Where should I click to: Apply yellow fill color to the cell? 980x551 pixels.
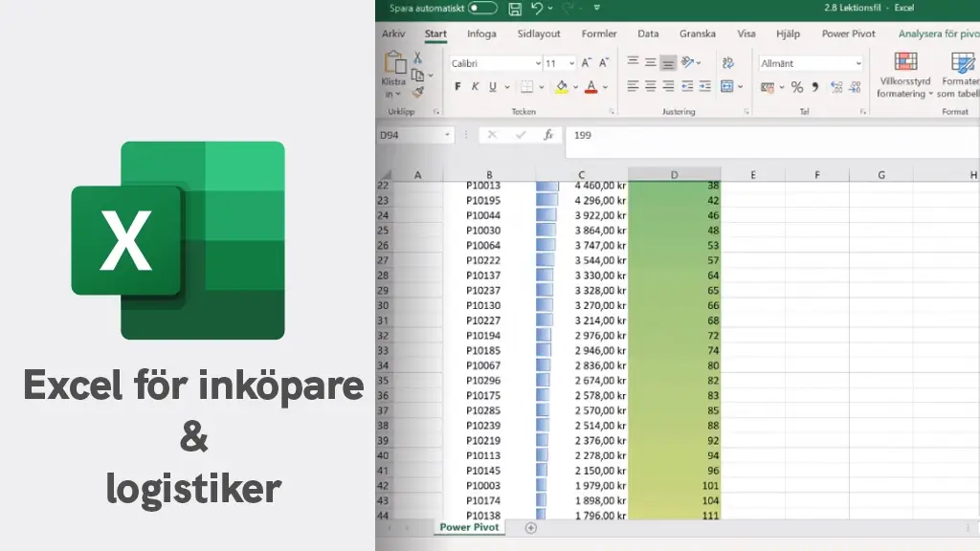tap(562, 86)
